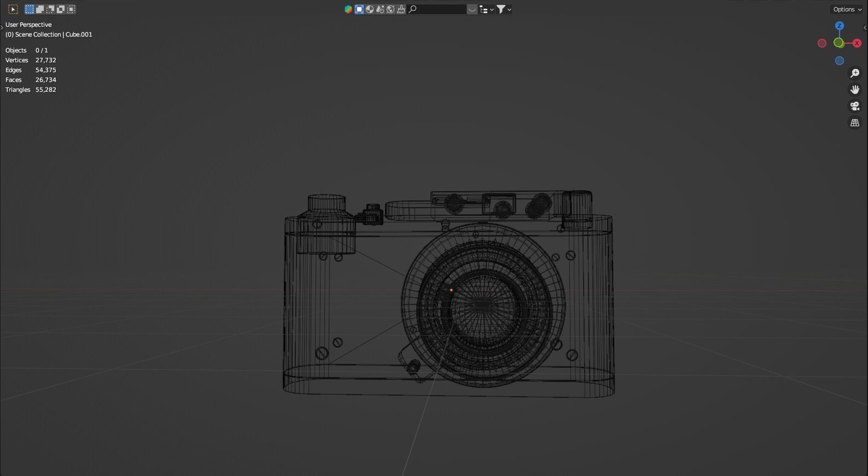Click the negative Z axis gizmo dot
Image resolution: width=868 pixels, height=476 pixels.
point(840,61)
